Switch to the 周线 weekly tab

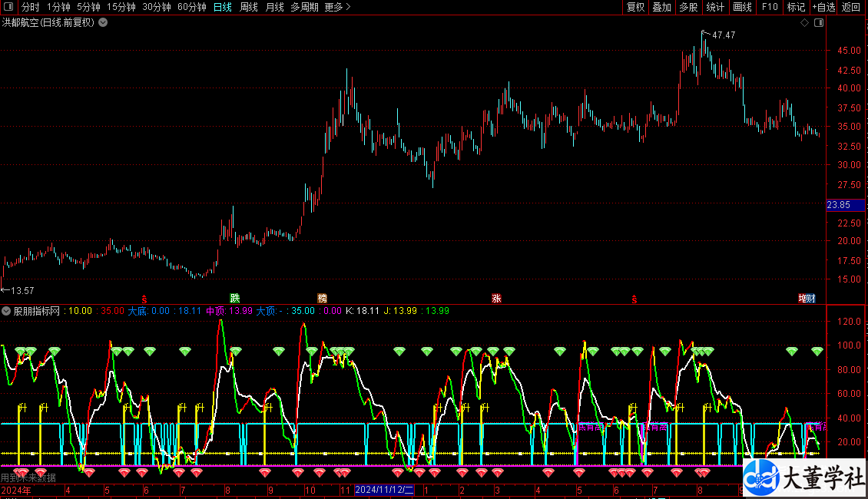coord(249,7)
